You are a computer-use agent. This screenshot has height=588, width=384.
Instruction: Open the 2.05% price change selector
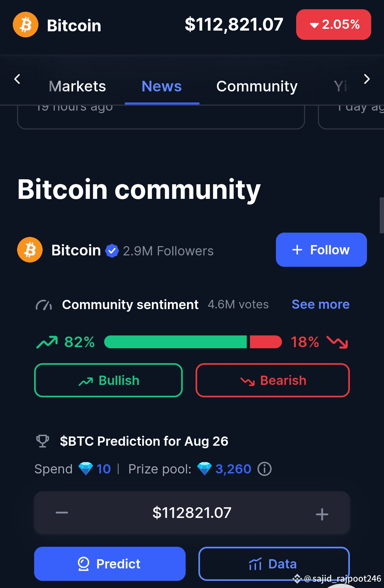pyautogui.click(x=334, y=25)
